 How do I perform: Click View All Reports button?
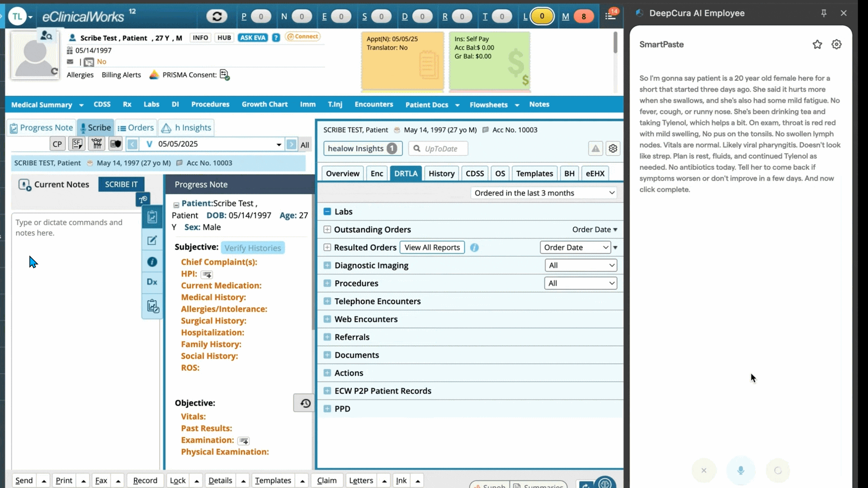coord(432,248)
